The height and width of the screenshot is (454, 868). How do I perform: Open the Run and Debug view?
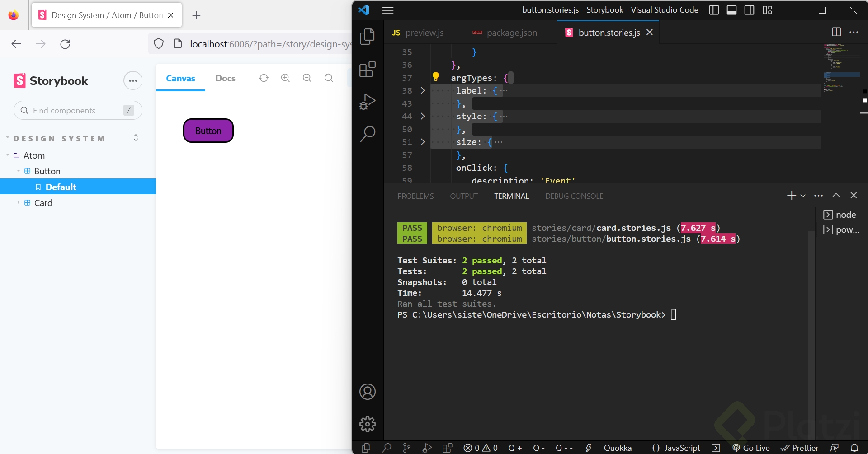point(367,102)
